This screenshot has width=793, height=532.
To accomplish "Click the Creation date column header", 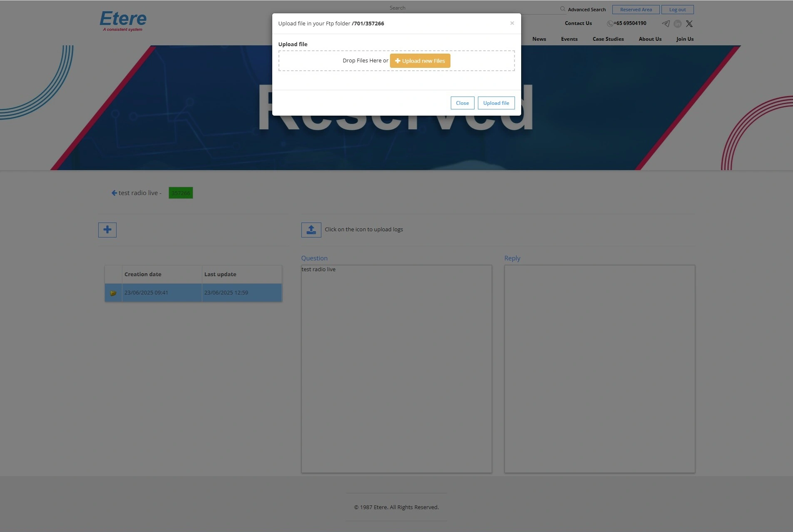I will 143,275.
